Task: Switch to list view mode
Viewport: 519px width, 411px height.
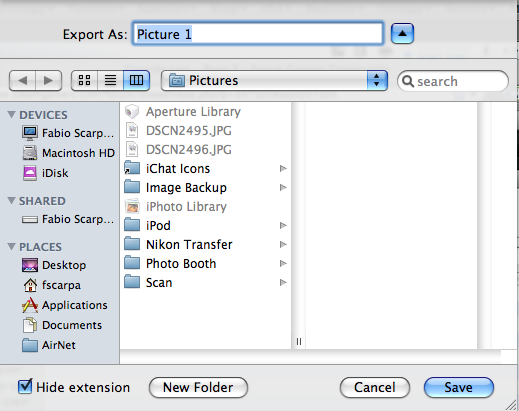Action: tap(110, 80)
